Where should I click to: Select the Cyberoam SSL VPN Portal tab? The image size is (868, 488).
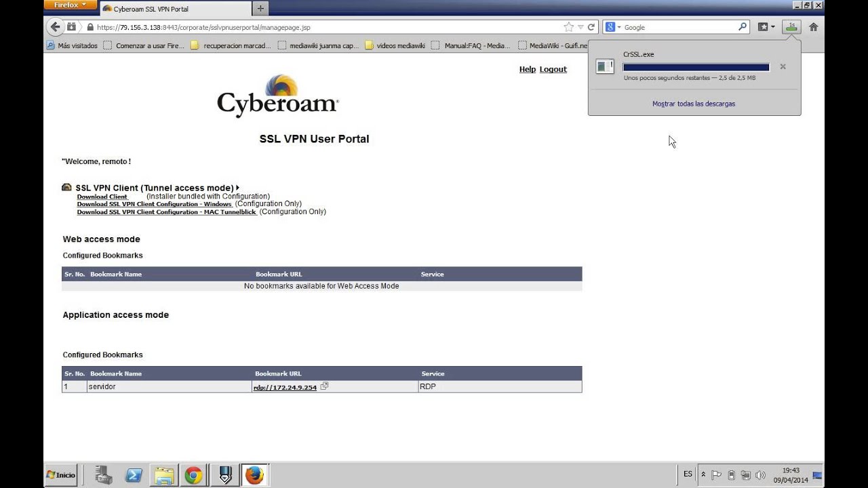pyautogui.click(x=174, y=9)
